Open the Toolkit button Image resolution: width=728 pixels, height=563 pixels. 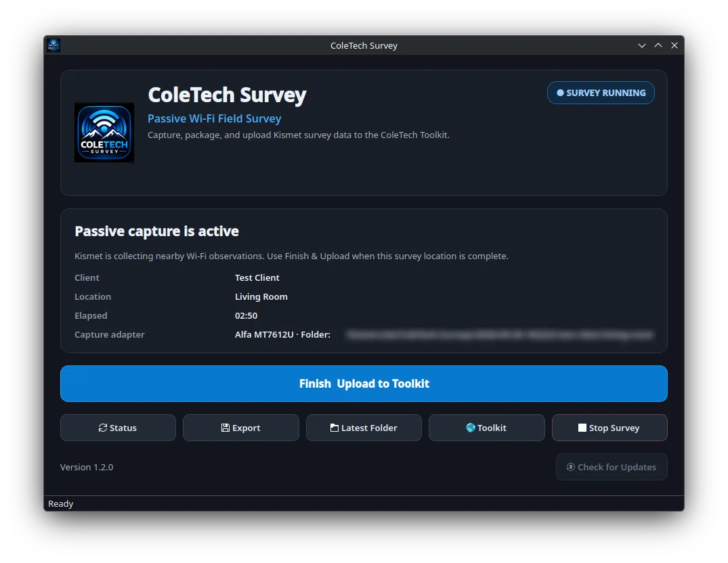coord(486,428)
